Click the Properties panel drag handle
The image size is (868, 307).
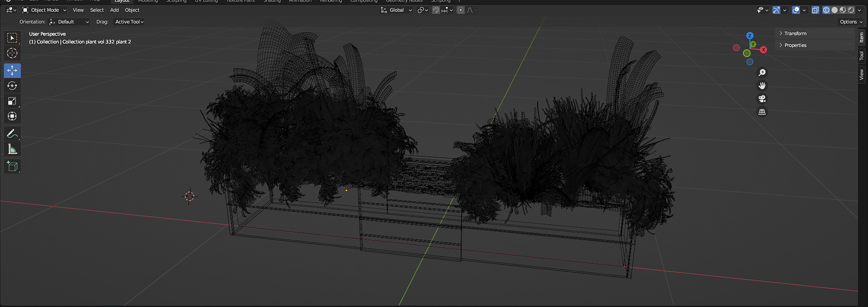(850, 45)
